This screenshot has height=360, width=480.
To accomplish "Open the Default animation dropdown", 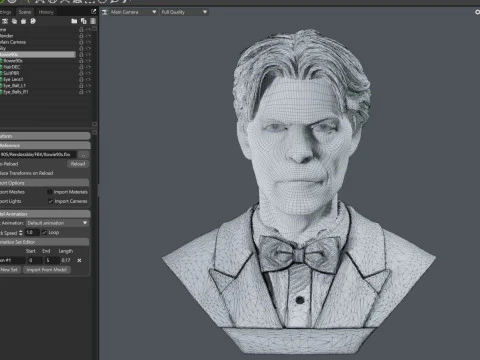I will (x=57, y=223).
